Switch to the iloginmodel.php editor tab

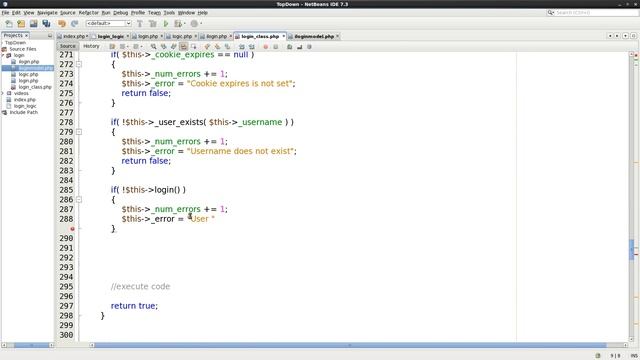tap(314, 36)
